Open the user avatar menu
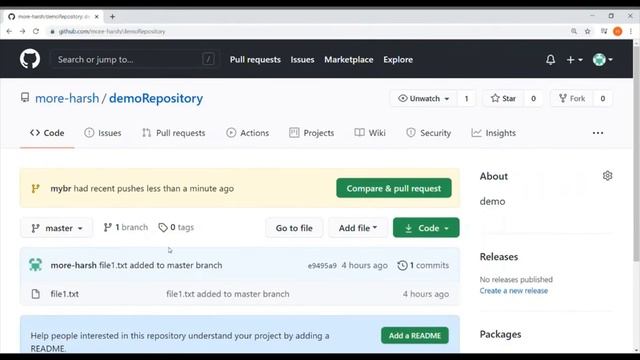 pos(602,60)
